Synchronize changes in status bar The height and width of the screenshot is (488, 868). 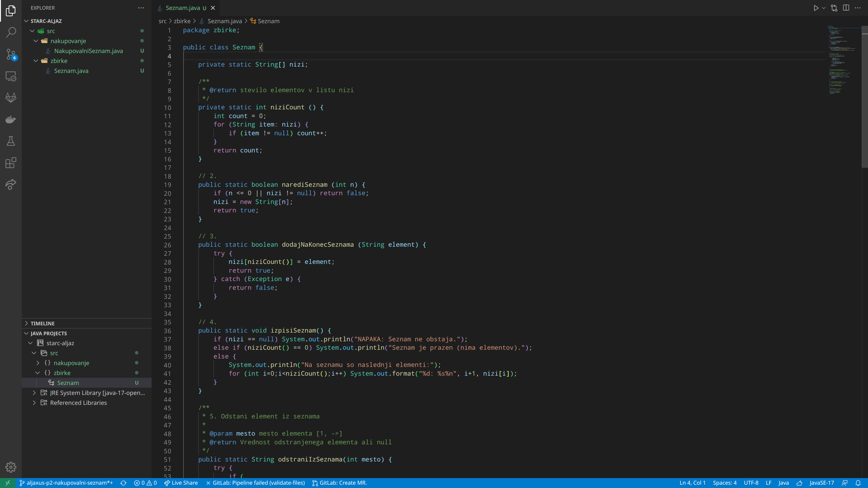[x=123, y=483]
